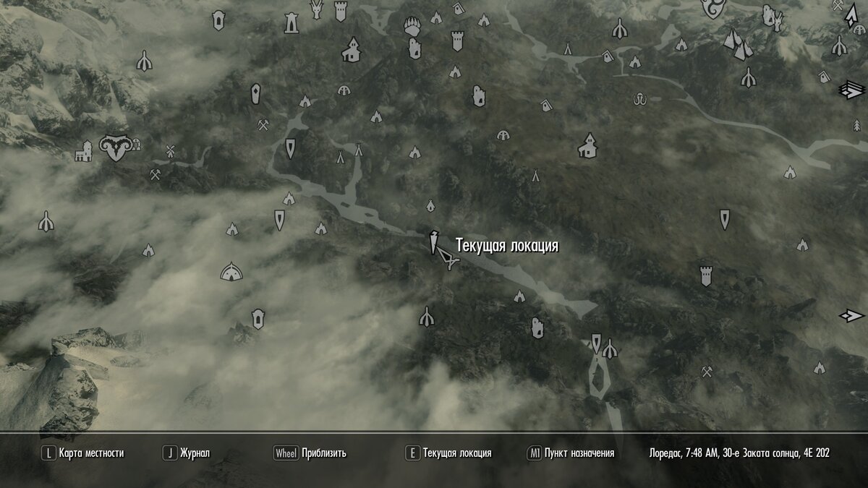Select the tall arched tower icon at top
This screenshot has height=488, width=868.
pos(292,22)
